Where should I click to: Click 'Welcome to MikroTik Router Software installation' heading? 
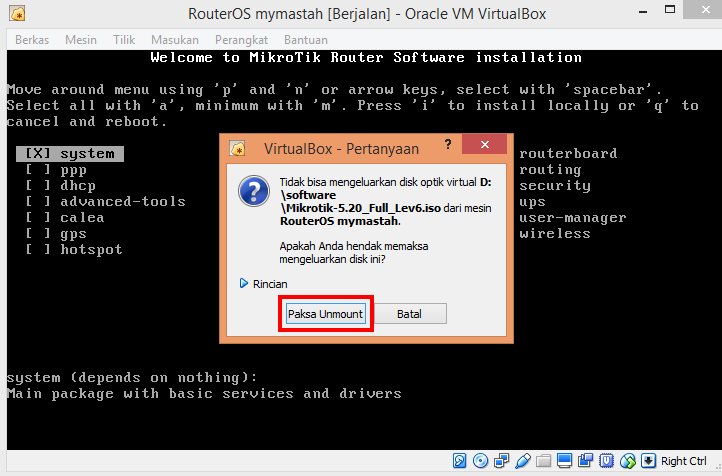tap(366, 58)
